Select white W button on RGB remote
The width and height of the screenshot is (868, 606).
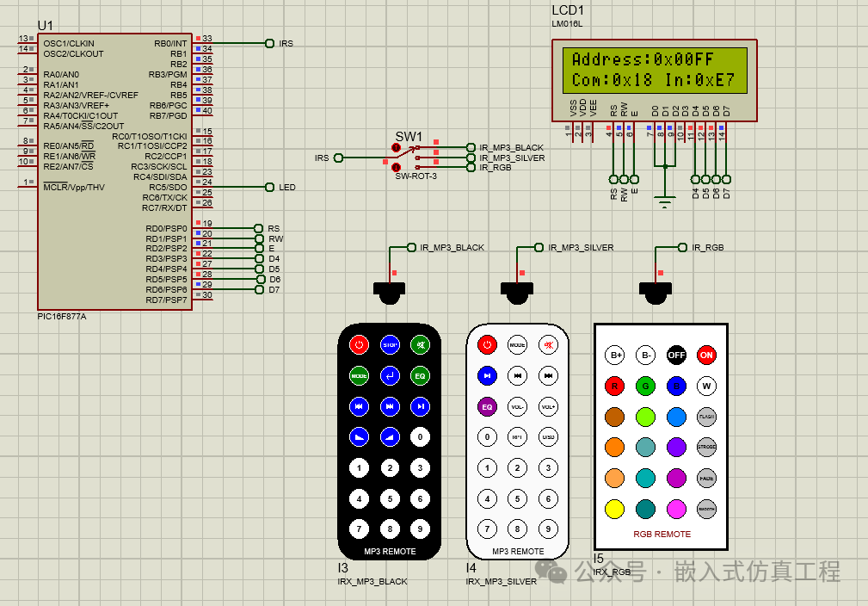[x=706, y=386]
